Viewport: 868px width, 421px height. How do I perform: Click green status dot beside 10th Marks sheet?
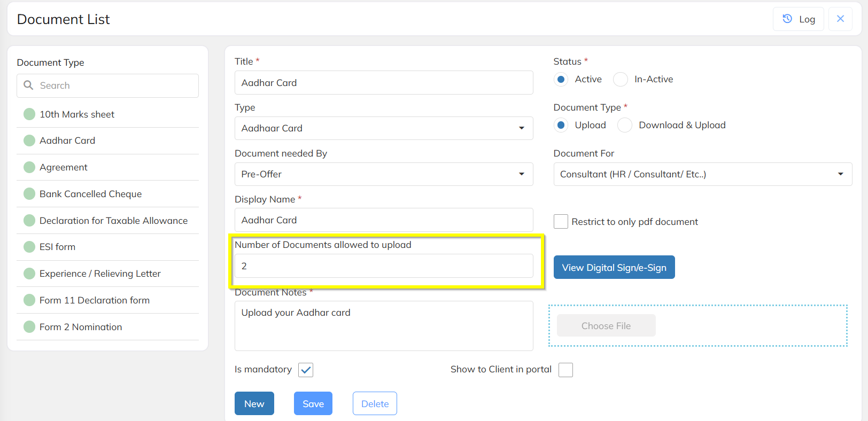pos(29,114)
